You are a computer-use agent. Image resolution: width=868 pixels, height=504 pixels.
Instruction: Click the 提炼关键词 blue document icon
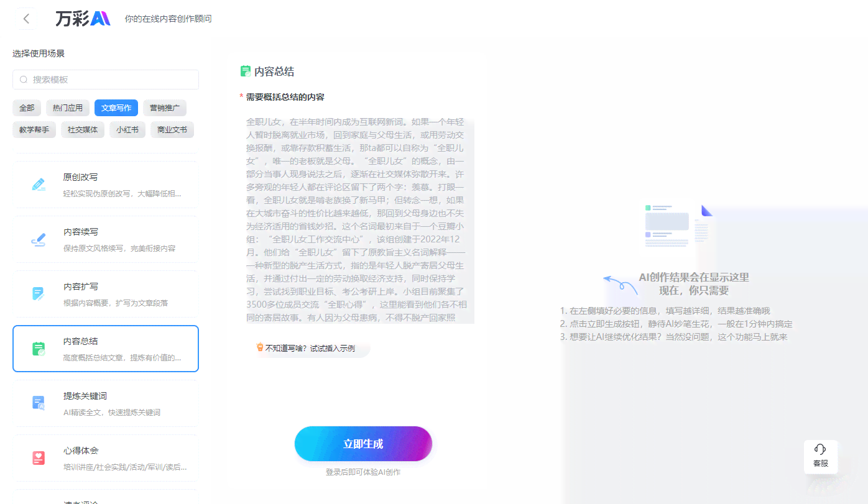[x=39, y=403]
